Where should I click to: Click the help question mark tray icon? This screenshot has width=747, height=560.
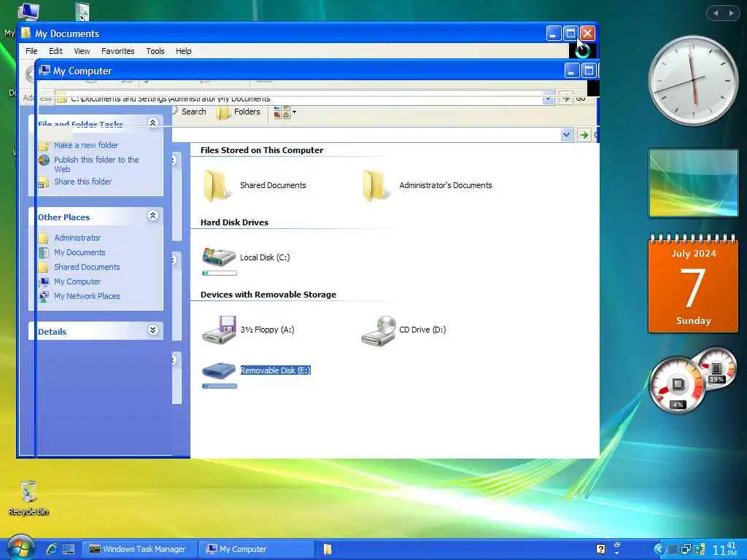click(601, 549)
